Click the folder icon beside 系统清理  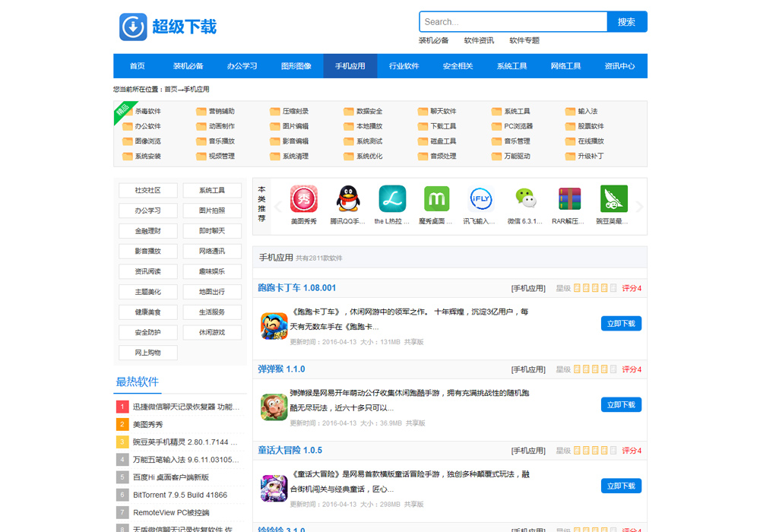pyautogui.click(x=275, y=156)
